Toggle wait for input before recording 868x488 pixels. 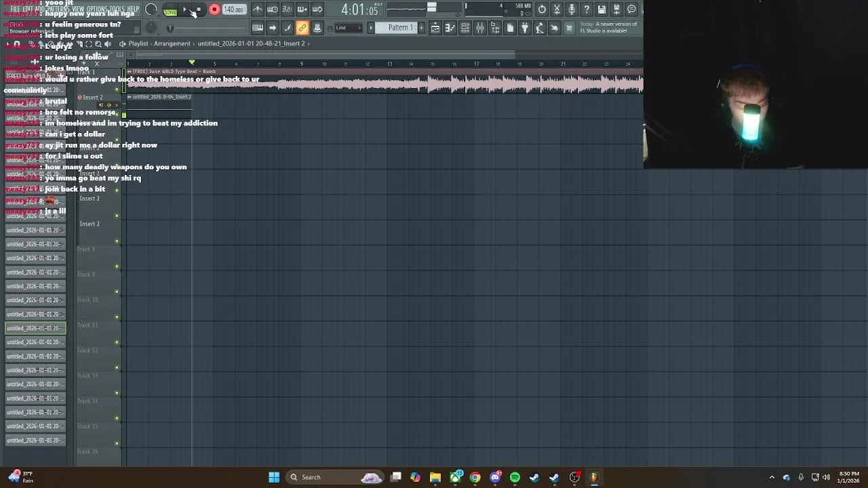click(273, 9)
